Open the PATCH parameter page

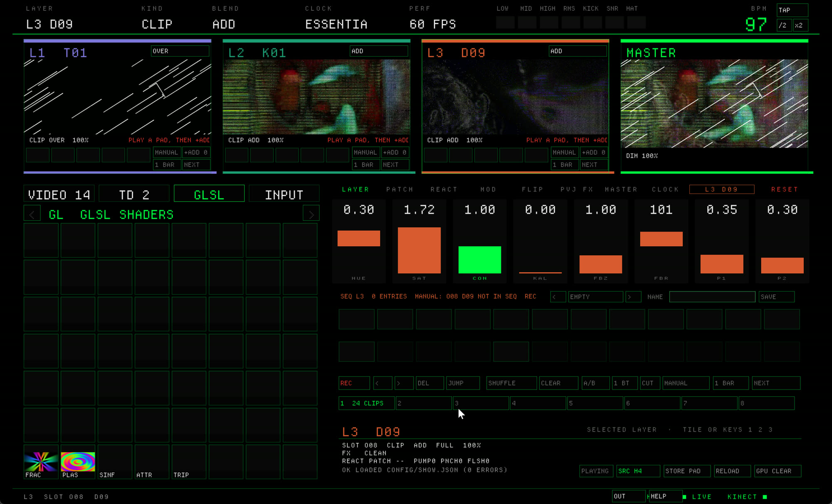coord(400,190)
